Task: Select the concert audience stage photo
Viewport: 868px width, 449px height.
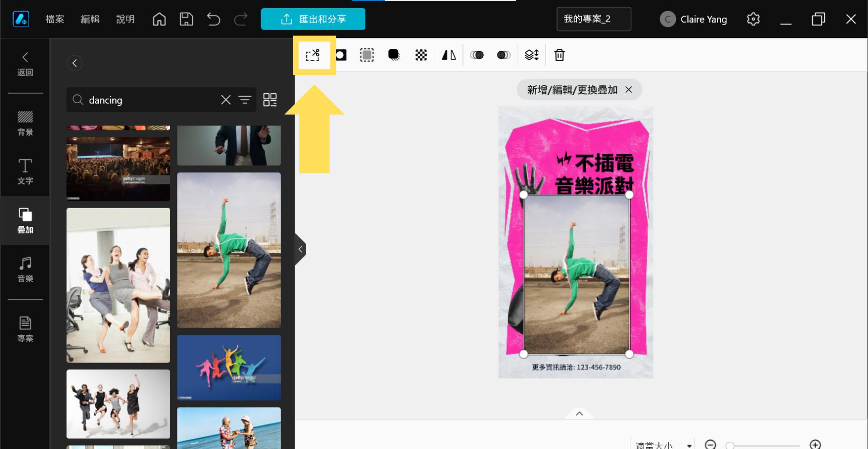Action: [118, 169]
